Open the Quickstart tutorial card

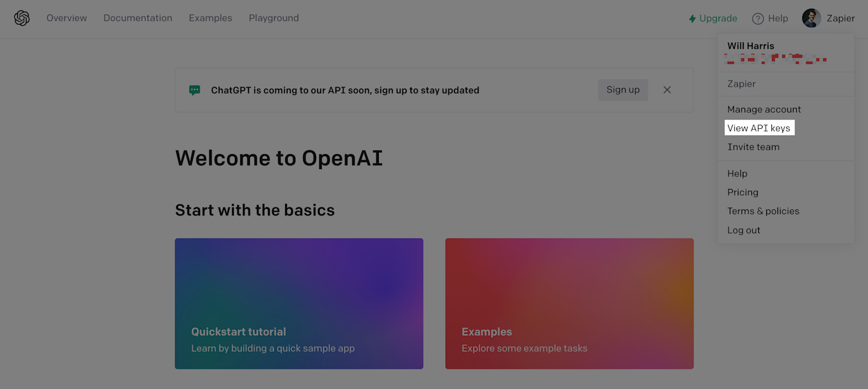click(299, 304)
